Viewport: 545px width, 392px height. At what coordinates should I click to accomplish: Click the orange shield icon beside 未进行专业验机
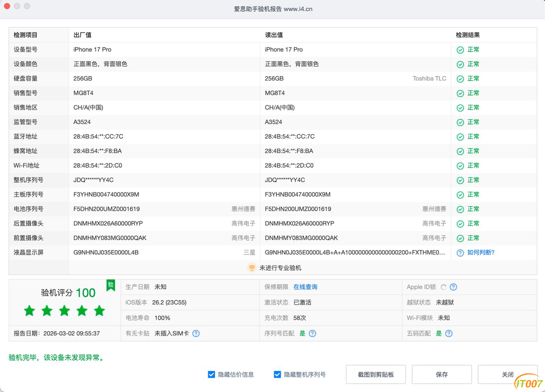click(x=252, y=268)
